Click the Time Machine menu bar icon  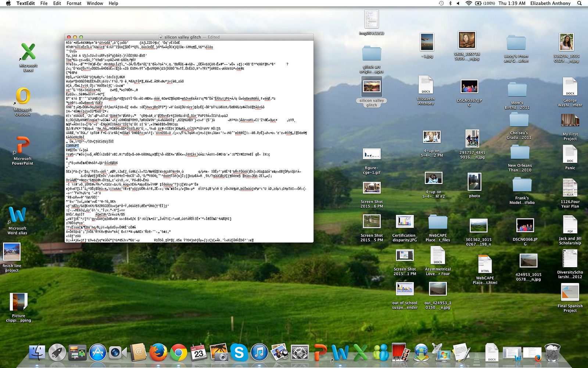(x=441, y=3)
